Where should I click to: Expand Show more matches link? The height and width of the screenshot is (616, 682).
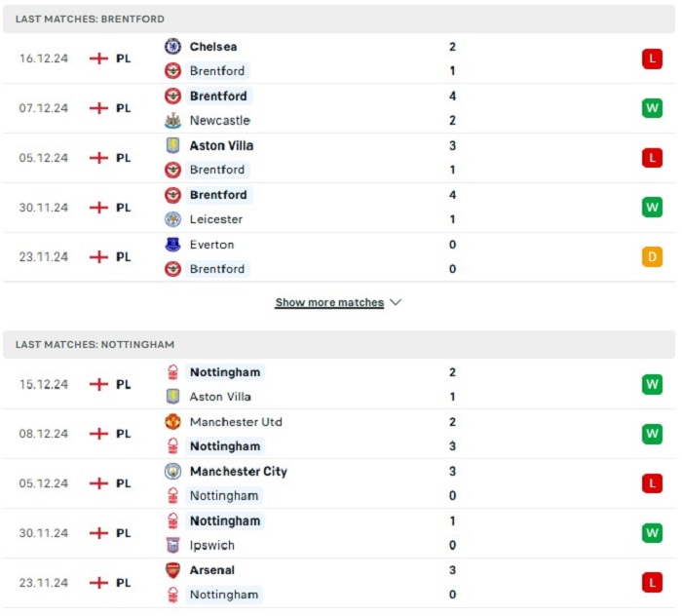[329, 302]
